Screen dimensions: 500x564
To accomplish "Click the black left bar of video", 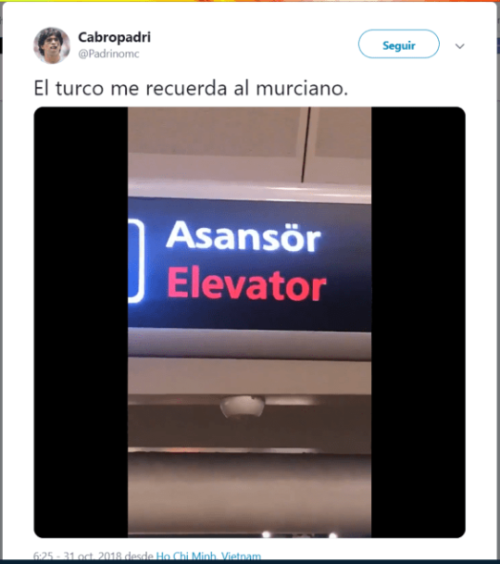I will coord(81,322).
